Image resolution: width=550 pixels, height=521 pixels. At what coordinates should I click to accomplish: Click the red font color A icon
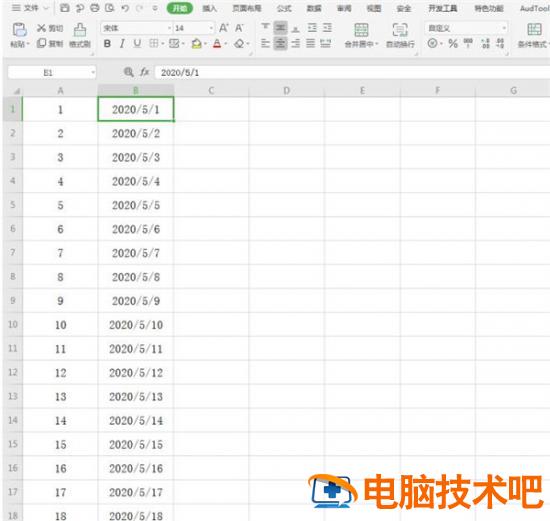click(x=217, y=44)
